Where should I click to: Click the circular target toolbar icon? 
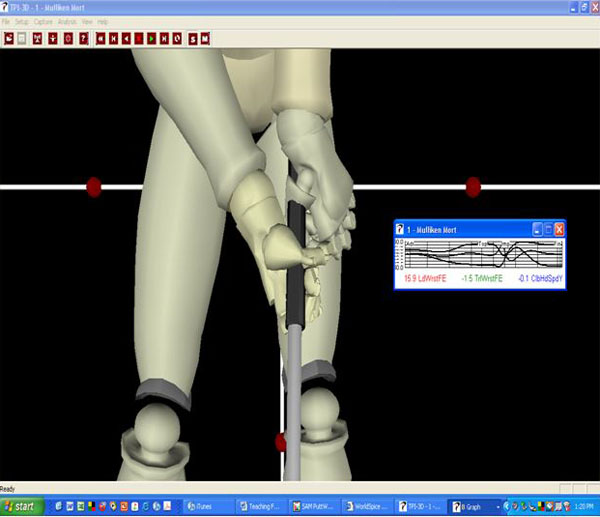pos(68,39)
